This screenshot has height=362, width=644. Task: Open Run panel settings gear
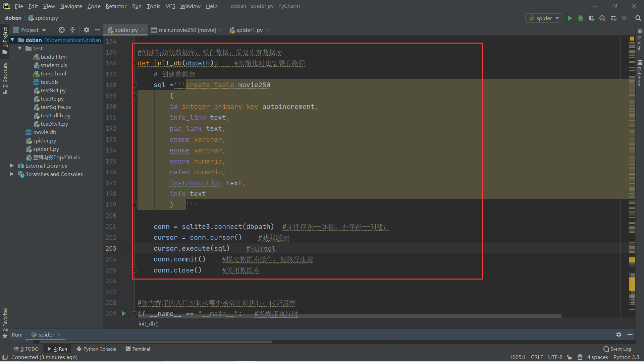point(619,335)
